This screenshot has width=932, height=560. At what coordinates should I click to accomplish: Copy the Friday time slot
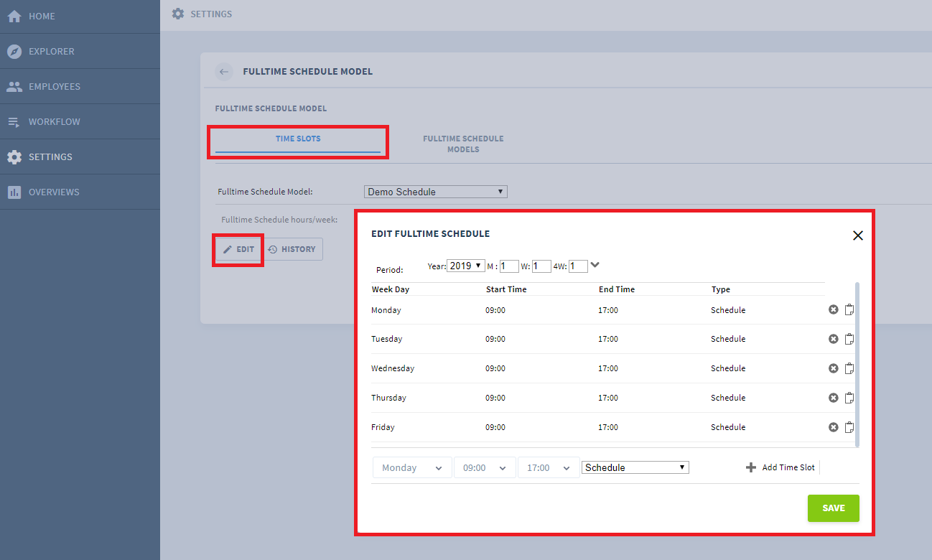pyautogui.click(x=849, y=427)
